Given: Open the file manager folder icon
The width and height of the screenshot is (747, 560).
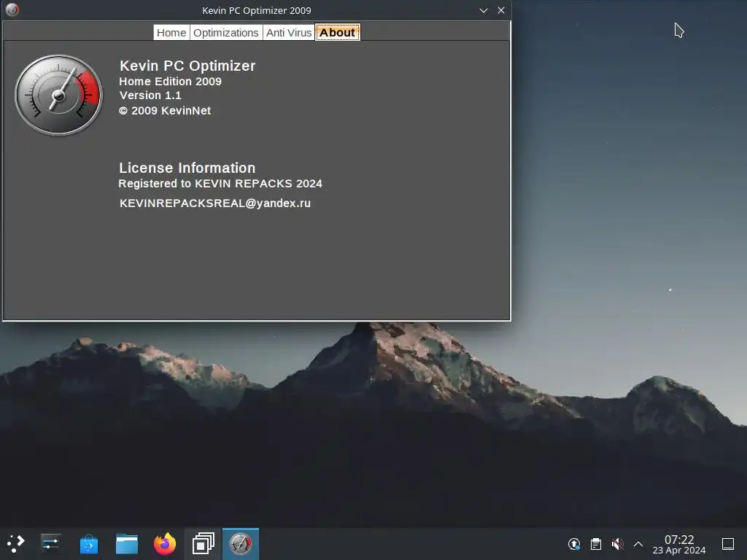Looking at the screenshot, I should (x=127, y=543).
